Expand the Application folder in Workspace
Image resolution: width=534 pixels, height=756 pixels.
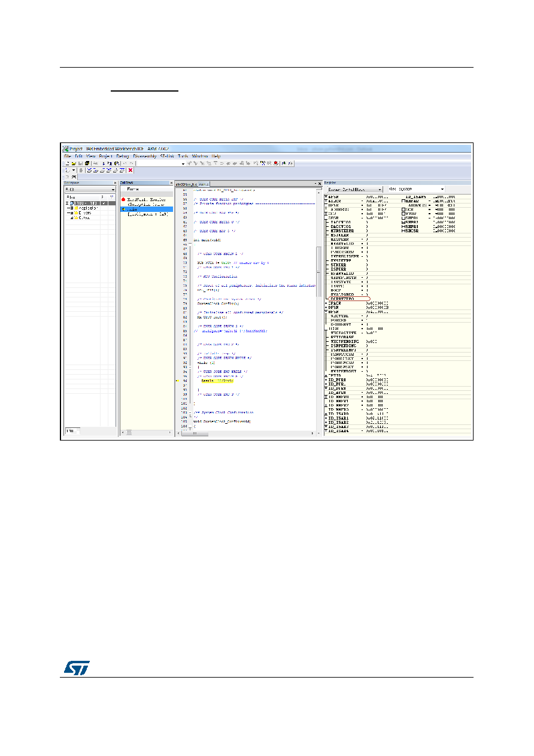pyautogui.click(x=71, y=208)
